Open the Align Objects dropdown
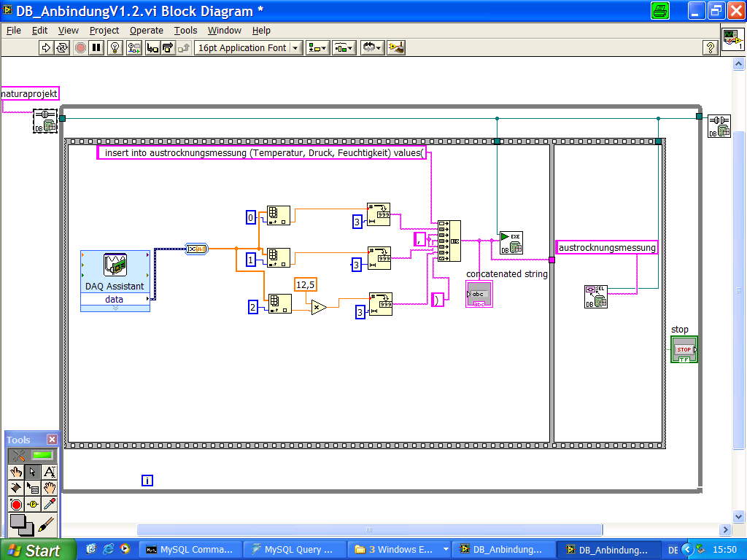This screenshot has width=747, height=560. (x=317, y=47)
